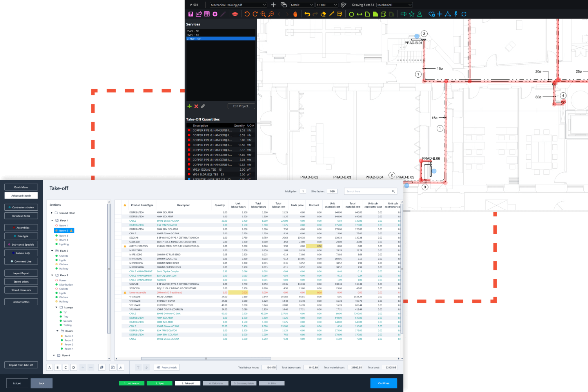Click download icon in take-off footer

pyautogui.click(x=121, y=367)
